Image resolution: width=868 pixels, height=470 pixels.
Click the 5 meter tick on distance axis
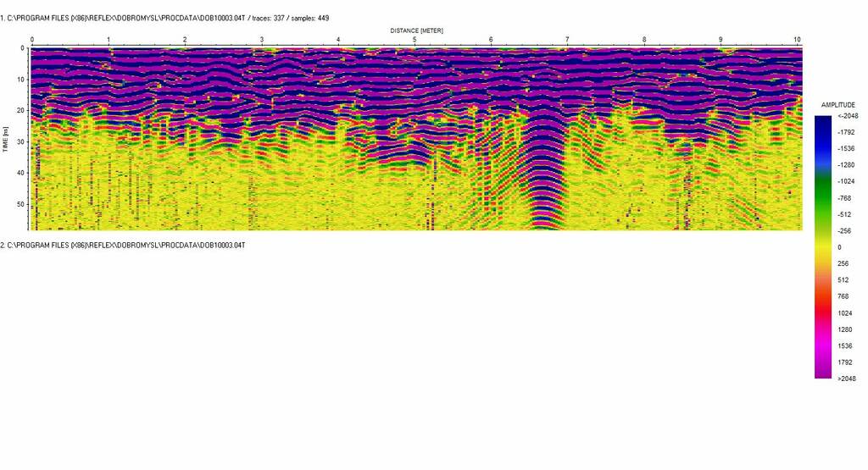(415, 40)
